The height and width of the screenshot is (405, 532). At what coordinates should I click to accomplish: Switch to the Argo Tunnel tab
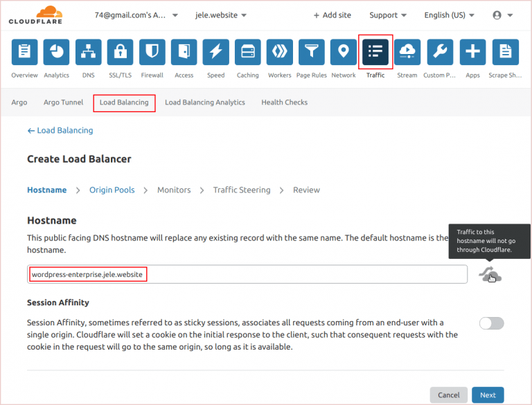pos(63,102)
